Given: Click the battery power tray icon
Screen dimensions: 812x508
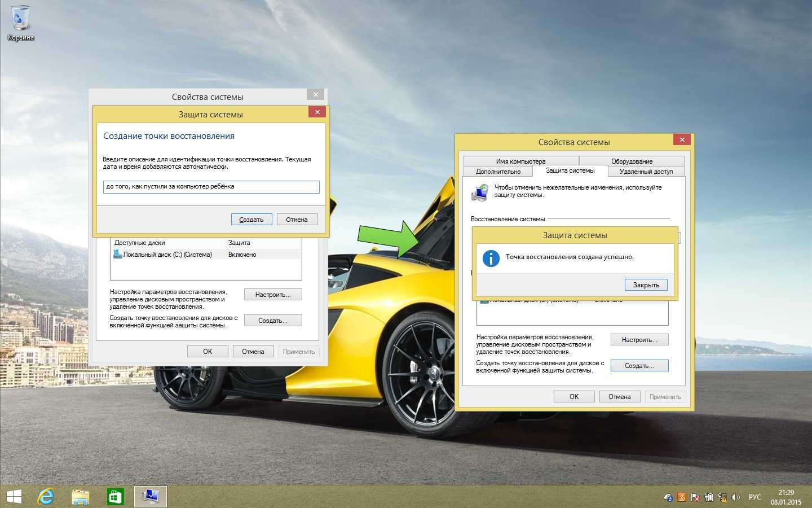Looking at the screenshot, I should click(x=709, y=497).
